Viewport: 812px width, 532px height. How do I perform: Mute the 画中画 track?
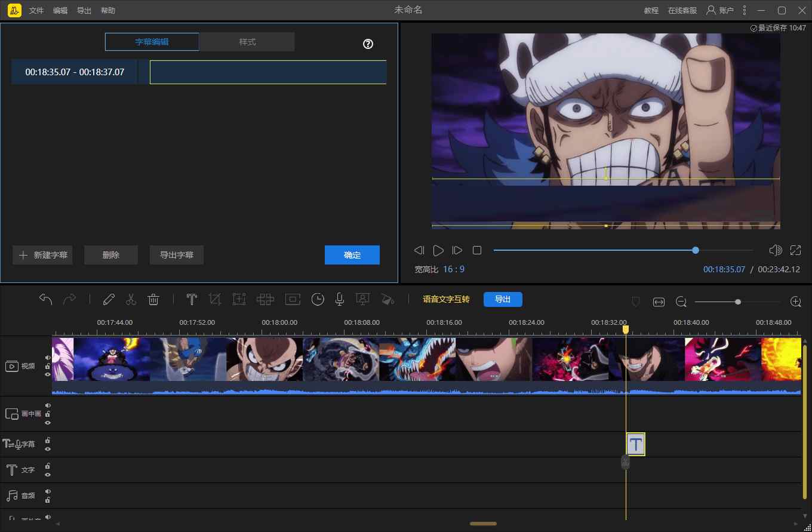tap(48, 406)
